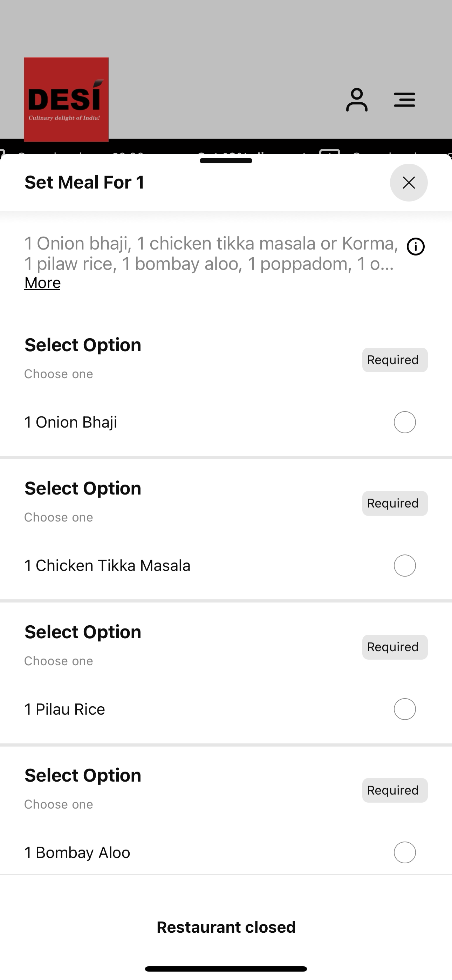452x980 pixels.
Task: Tap the 1 Pilau Rice option label
Action: click(65, 709)
